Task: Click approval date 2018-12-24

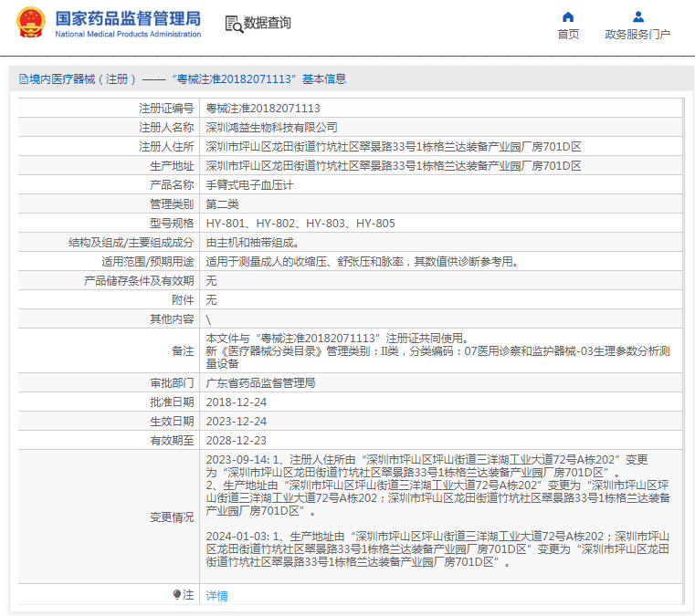Action: tap(237, 402)
